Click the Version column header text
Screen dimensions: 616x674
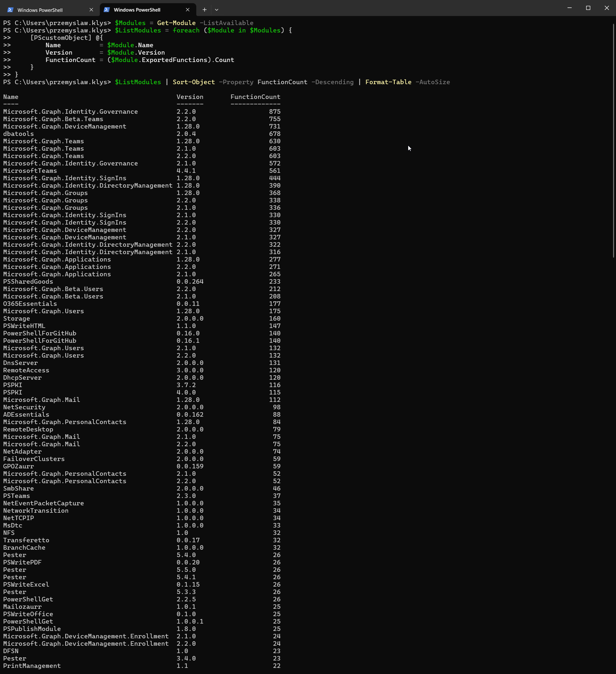190,97
